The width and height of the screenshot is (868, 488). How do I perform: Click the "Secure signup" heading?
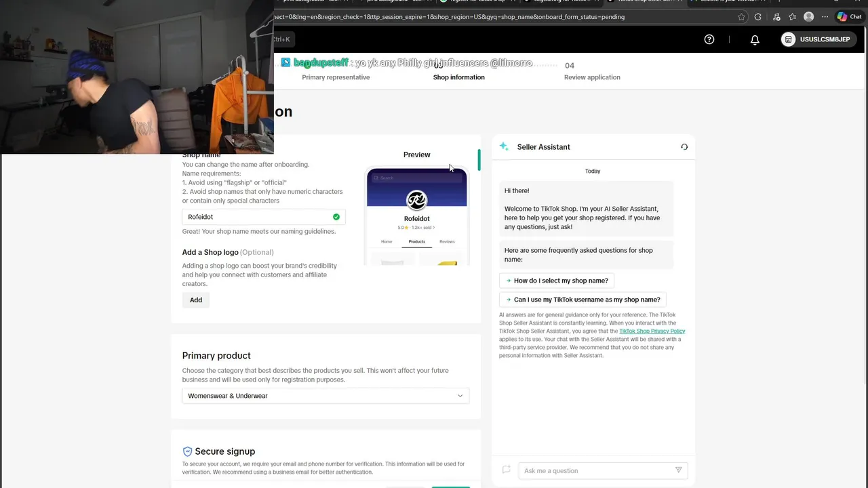[224, 451]
